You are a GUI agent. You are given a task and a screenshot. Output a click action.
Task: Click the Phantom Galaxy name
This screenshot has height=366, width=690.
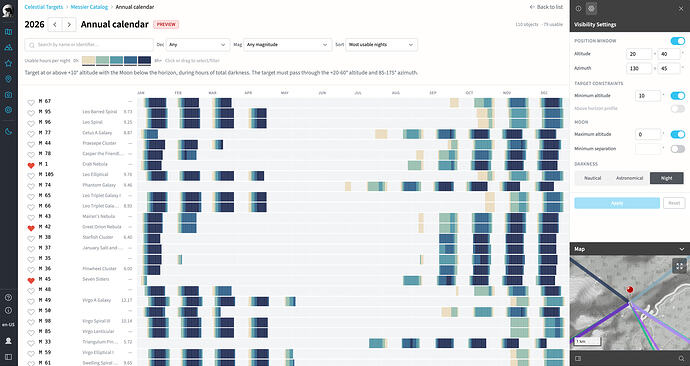tap(99, 185)
